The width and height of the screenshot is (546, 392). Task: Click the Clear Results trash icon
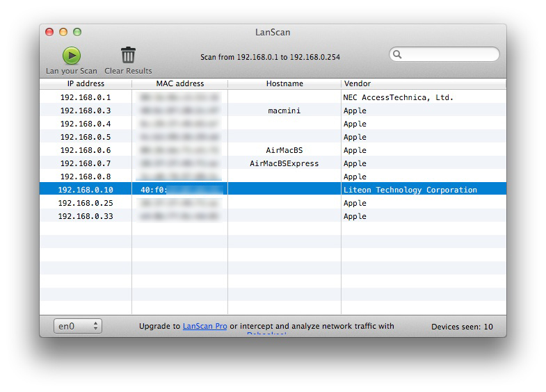tap(128, 55)
